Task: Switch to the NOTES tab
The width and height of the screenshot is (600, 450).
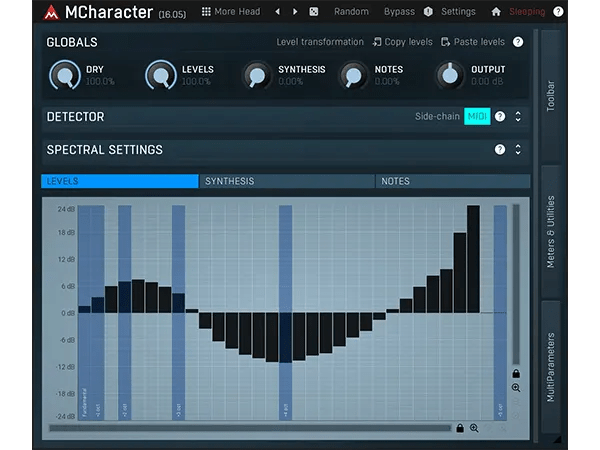Action: click(453, 181)
